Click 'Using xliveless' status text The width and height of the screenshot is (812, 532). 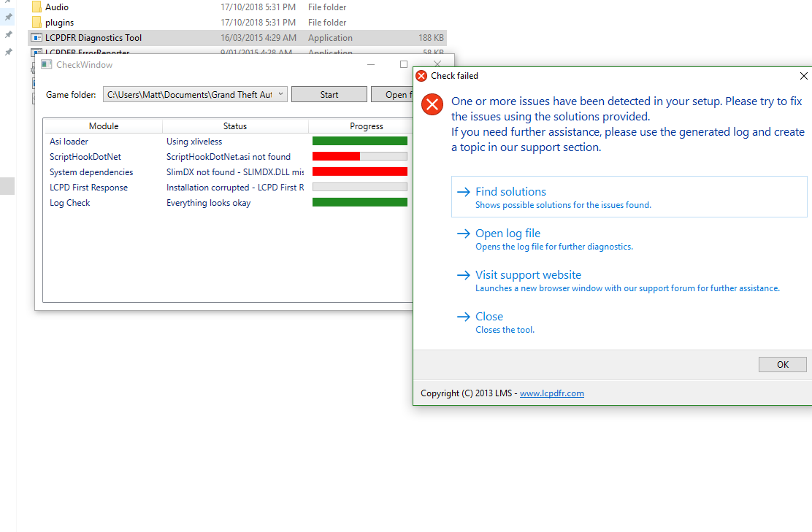(194, 142)
